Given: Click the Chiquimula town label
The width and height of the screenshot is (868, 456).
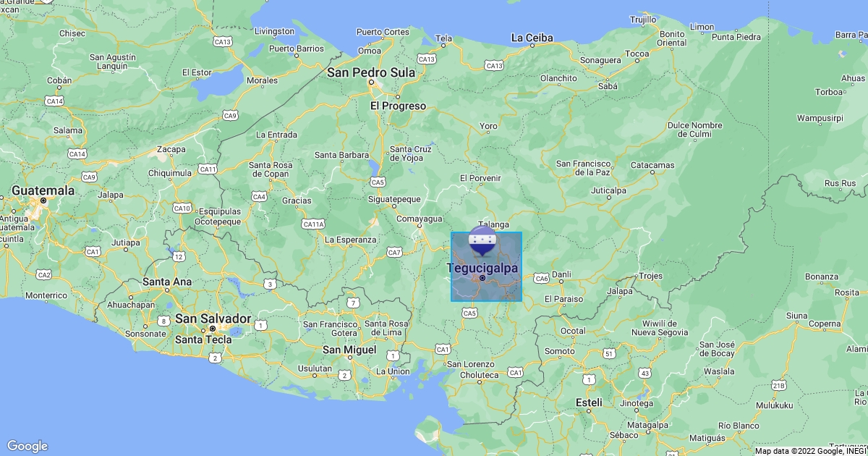Looking at the screenshot, I should point(170,173).
